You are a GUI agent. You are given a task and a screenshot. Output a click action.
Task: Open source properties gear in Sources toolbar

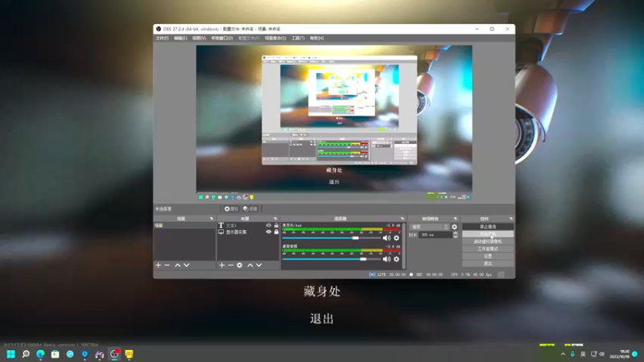[x=240, y=265]
